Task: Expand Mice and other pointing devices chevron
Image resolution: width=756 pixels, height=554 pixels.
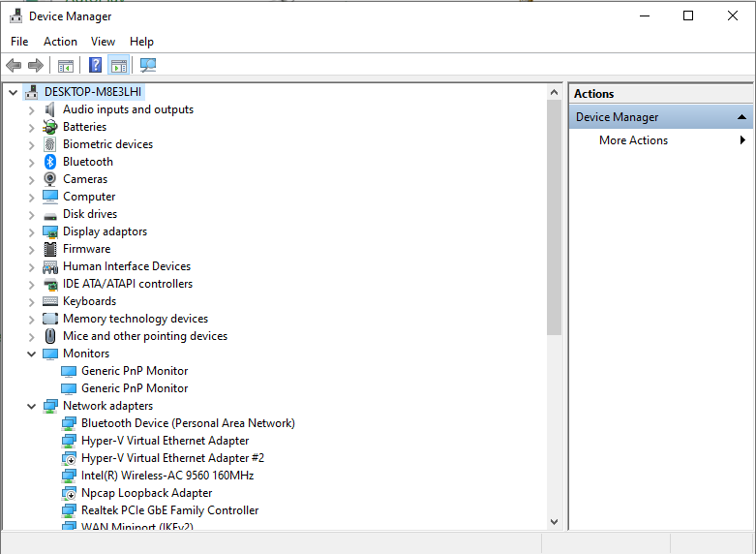Action: (x=31, y=337)
